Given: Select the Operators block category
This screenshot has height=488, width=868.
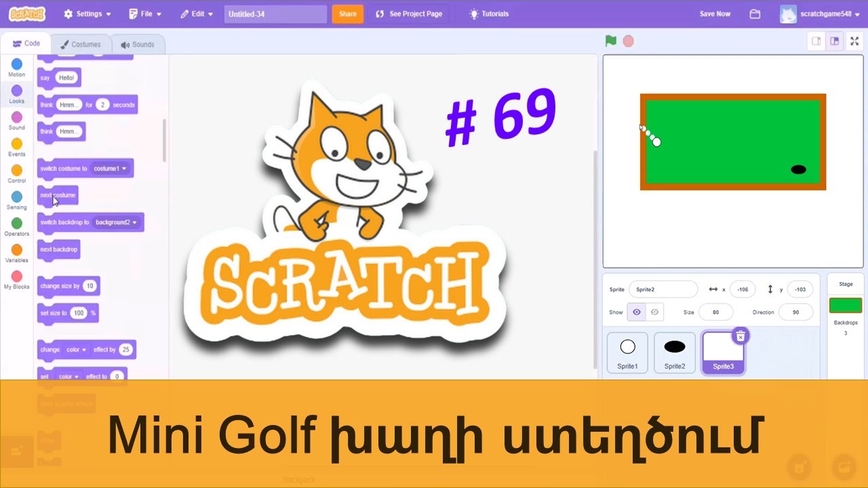Looking at the screenshot, I should (17, 226).
